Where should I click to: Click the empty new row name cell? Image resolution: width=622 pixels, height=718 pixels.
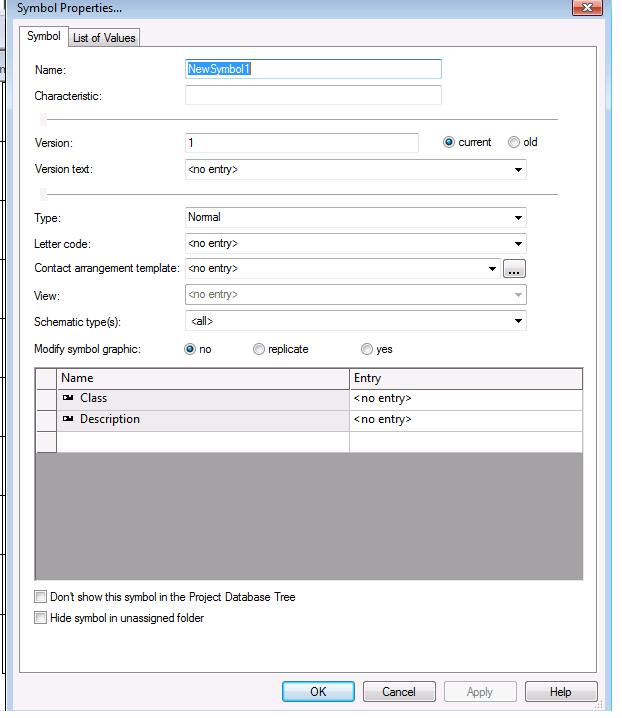203,442
